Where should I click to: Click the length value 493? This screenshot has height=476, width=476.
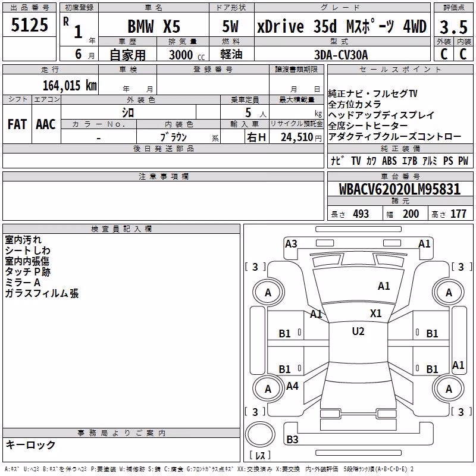coord(361,214)
